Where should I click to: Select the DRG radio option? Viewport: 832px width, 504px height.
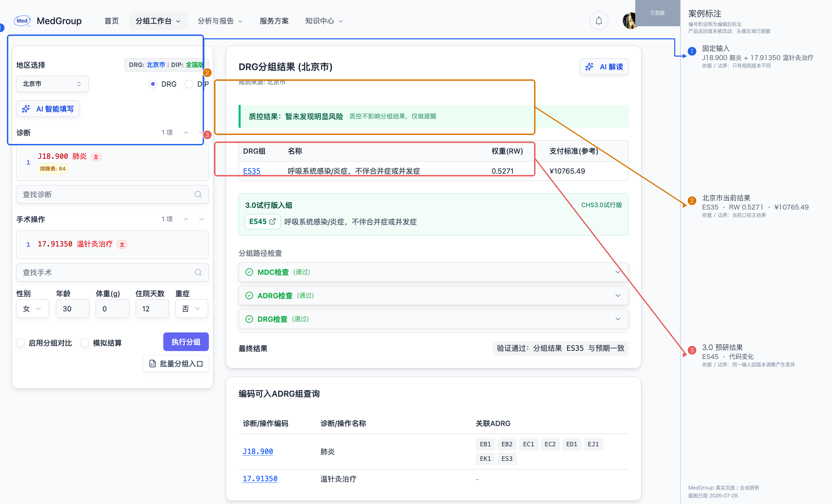[153, 84]
